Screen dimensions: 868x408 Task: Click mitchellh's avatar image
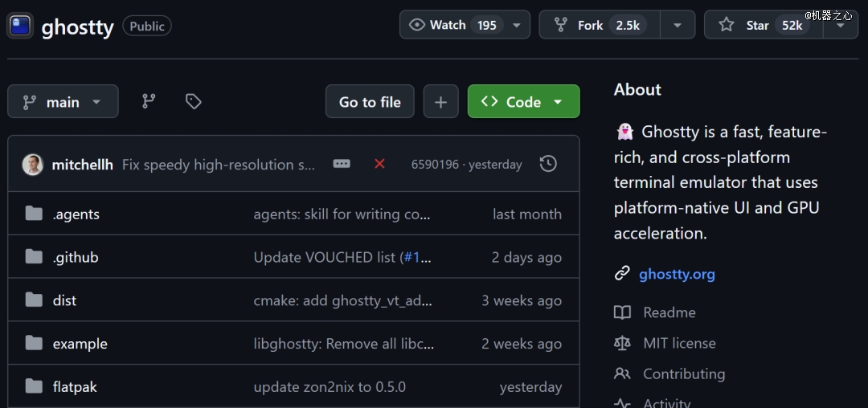[33, 164]
